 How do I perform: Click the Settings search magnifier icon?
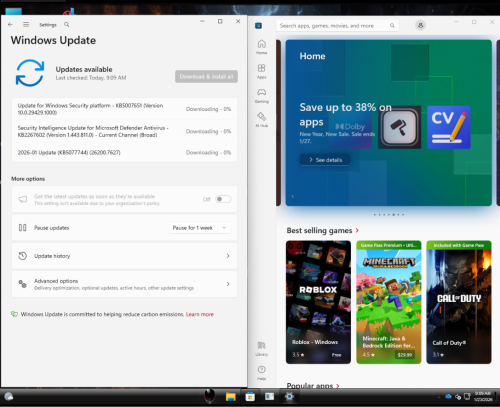coord(67,24)
